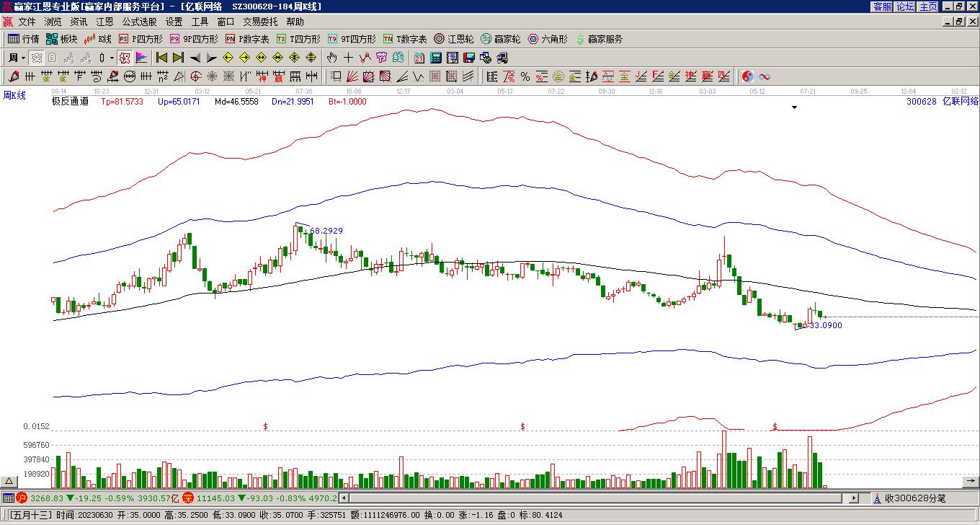980x525 pixels.
Task: Switch to the K线 candlestick chart
Action: pyautogui.click(x=98, y=39)
